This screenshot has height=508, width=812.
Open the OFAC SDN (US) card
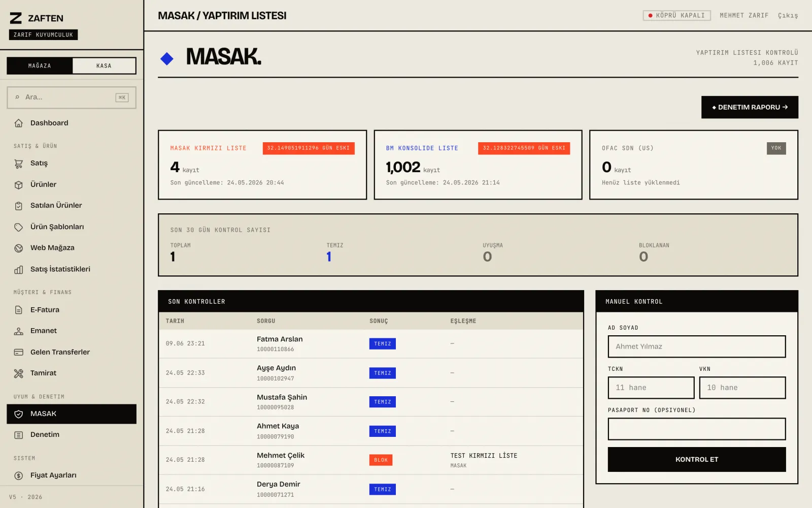click(694, 165)
